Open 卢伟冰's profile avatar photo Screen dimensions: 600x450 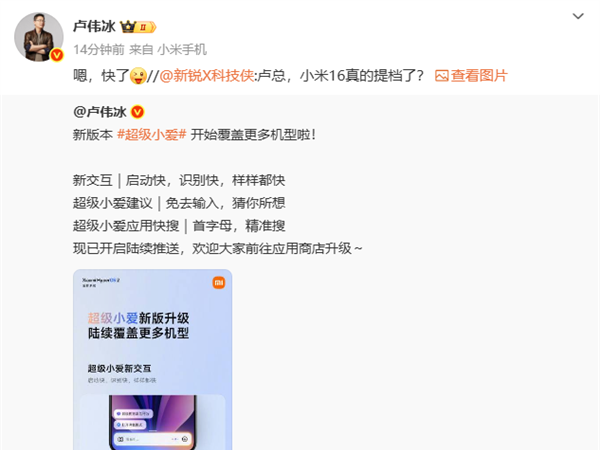coord(39,37)
